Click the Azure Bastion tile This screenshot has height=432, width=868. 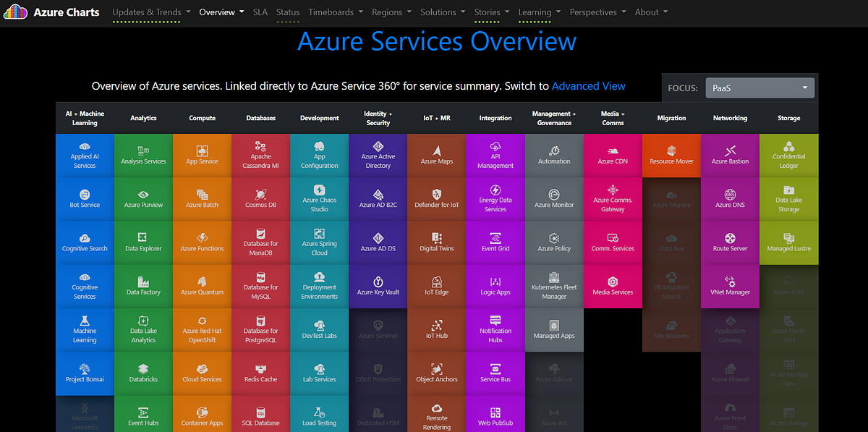click(x=730, y=156)
